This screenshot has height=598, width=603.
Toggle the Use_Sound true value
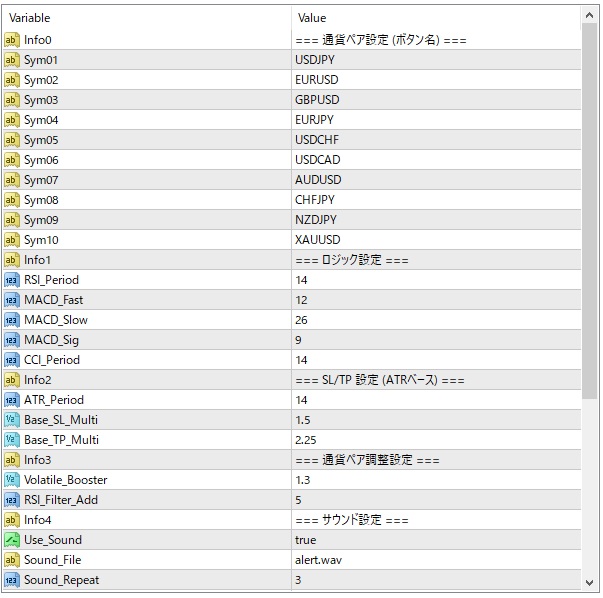point(306,540)
